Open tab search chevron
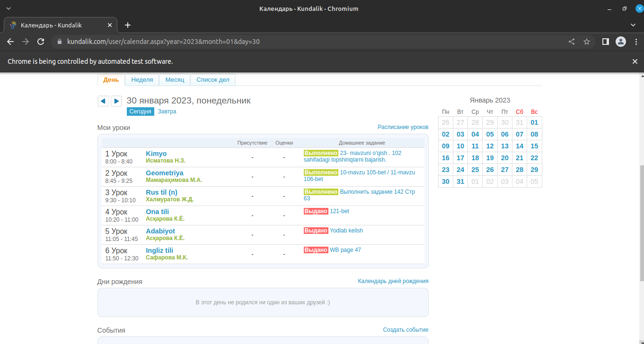644x344 pixels. pyautogui.click(x=633, y=25)
